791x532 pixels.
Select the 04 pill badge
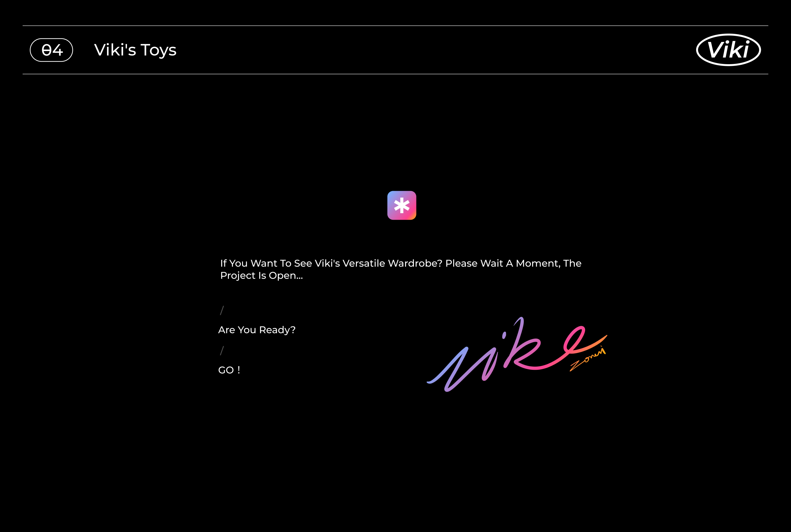click(51, 50)
